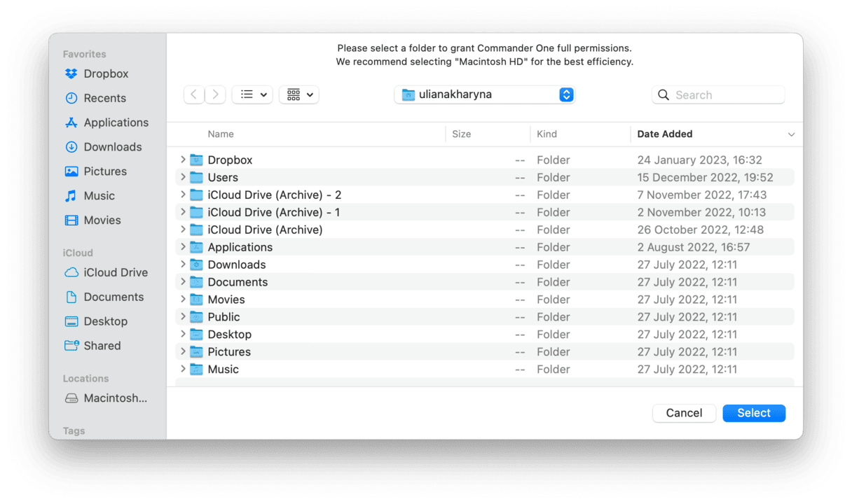The image size is (852, 504).
Task: Open the ulianakharyna location popup
Action: click(485, 94)
